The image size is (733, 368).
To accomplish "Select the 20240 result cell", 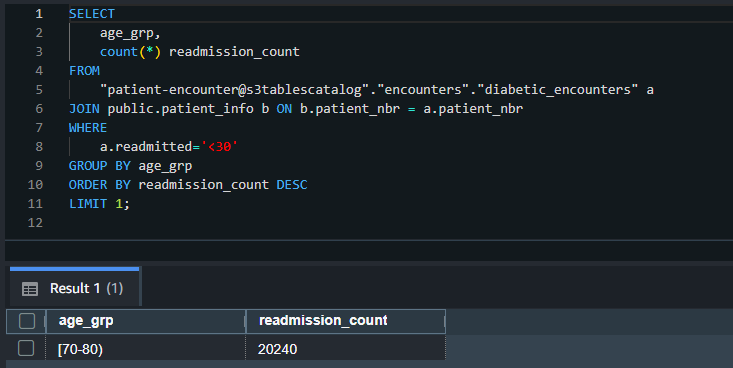I will (345, 349).
